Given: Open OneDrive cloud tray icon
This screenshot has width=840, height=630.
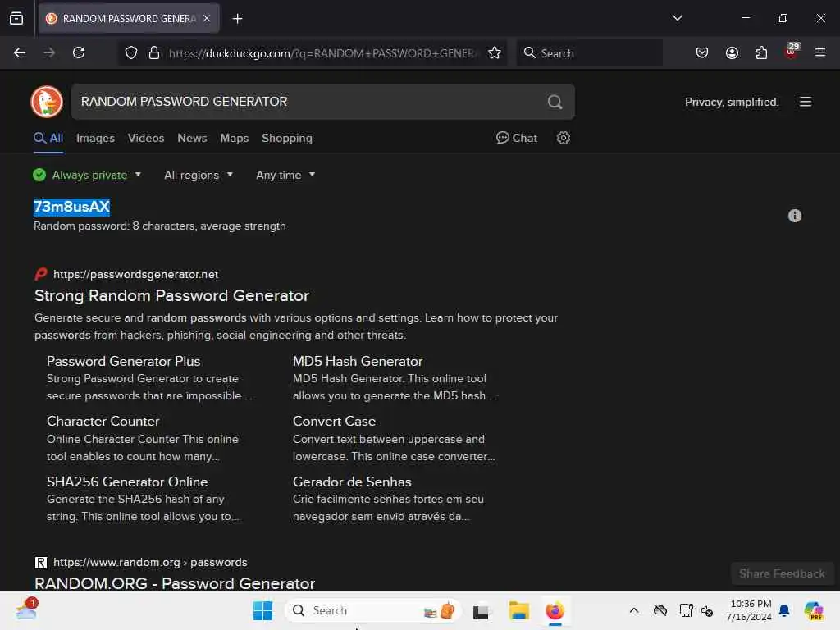Looking at the screenshot, I should click(660, 610).
